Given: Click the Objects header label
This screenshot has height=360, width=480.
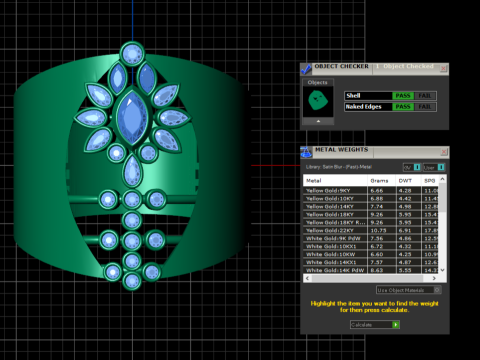Looking at the screenshot, I should (x=317, y=82).
